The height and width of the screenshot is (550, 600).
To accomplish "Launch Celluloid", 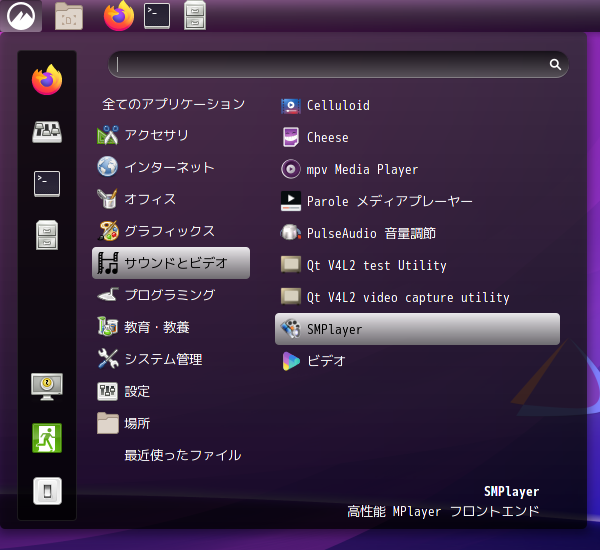I will (417, 105).
